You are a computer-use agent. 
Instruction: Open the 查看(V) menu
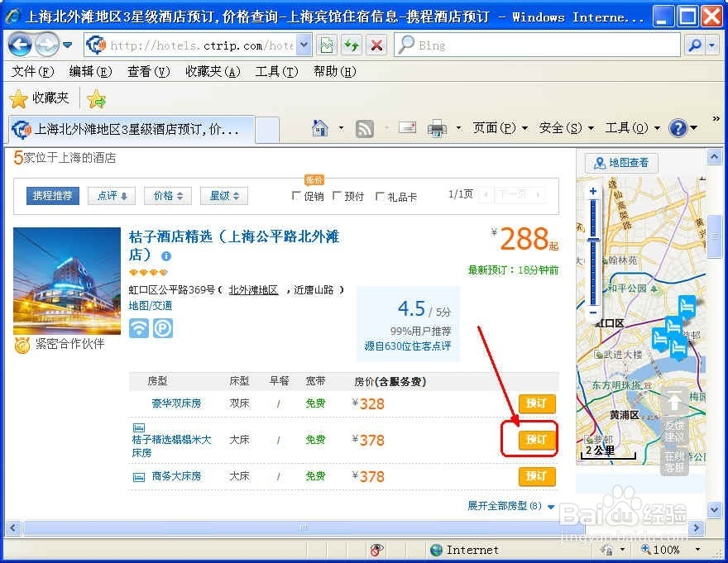(149, 71)
